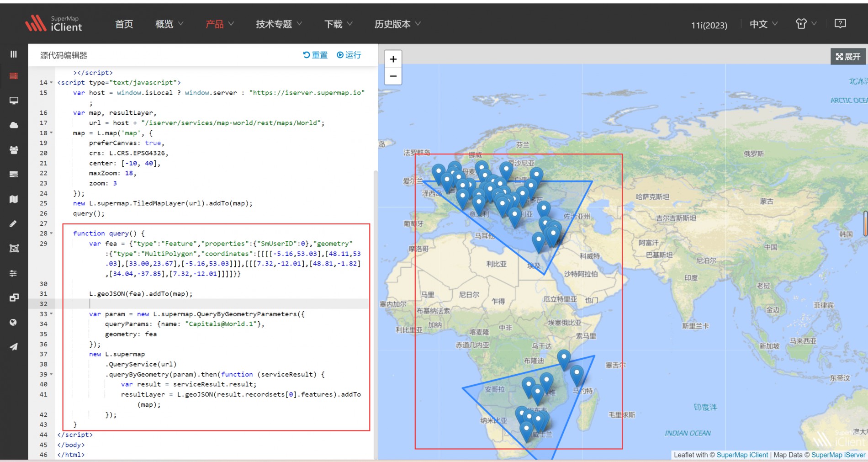This screenshot has width=868, height=462.
Task: Click the 'preferCanvas: true,' code line
Action: coord(127,143)
